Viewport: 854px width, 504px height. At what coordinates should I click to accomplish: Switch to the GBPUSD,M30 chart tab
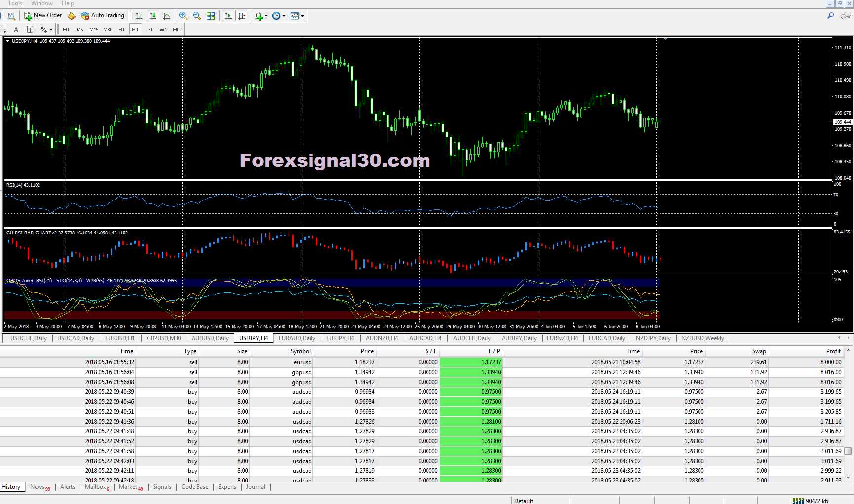(164, 338)
